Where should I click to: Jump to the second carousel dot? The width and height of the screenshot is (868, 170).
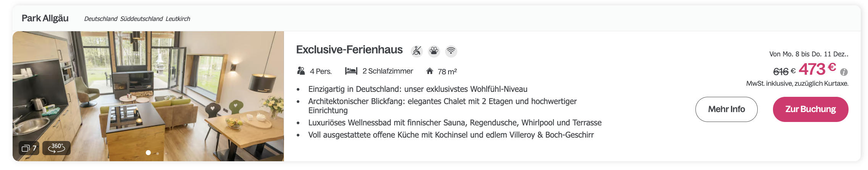(157, 153)
